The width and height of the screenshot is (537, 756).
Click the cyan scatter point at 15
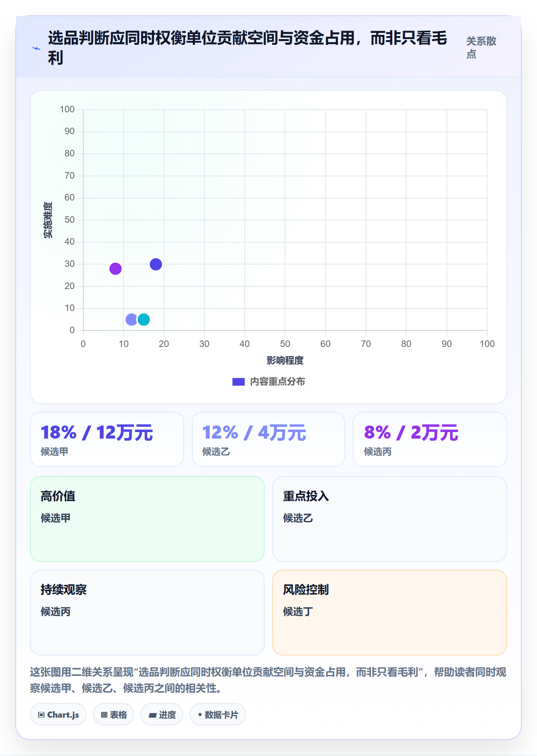144,319
